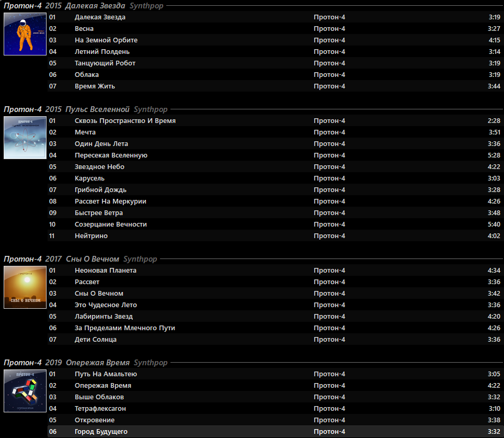Select the track Тетрафлексагон
Viewport: 504px width, 438px height.
click(100, 409)
